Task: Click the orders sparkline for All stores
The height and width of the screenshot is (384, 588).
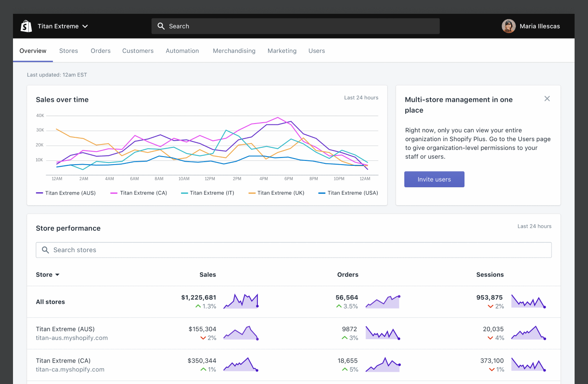Action: click(382, 301)
